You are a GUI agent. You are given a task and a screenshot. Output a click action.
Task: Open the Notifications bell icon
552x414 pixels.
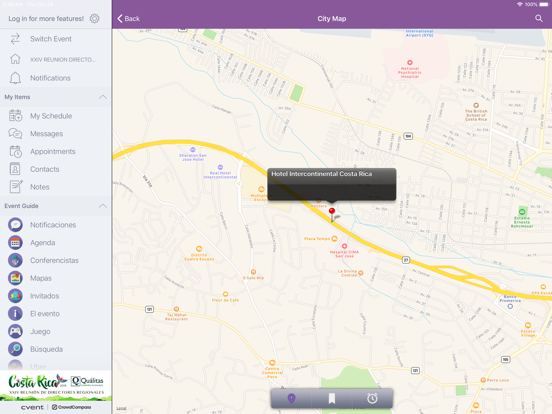[x=15, y=78]
